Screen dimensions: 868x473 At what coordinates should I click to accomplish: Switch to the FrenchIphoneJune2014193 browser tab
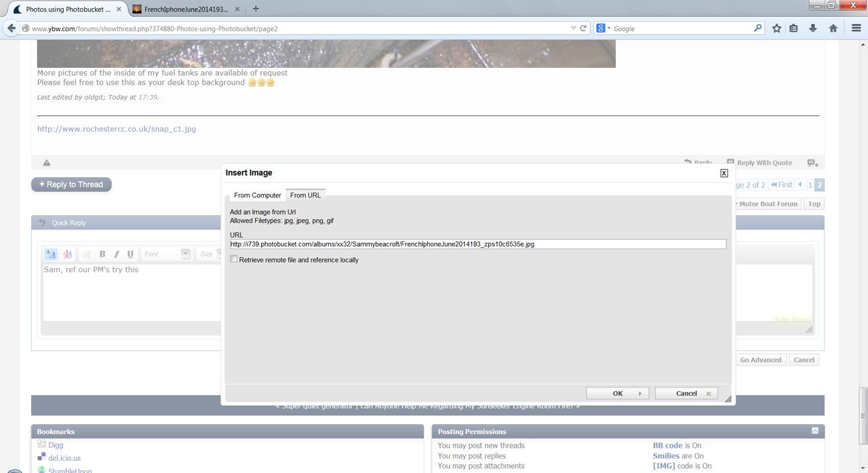point(186,10)
